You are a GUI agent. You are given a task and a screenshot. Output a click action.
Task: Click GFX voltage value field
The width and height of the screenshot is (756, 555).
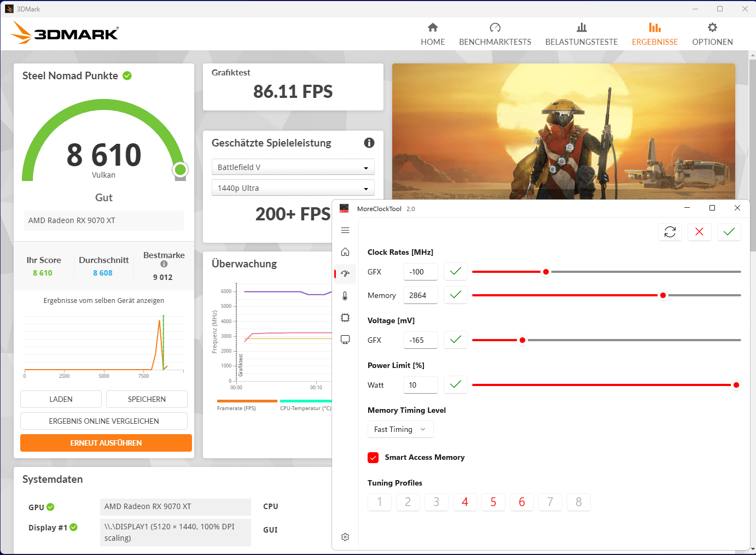pyautogui.click(x=421, y=340)
